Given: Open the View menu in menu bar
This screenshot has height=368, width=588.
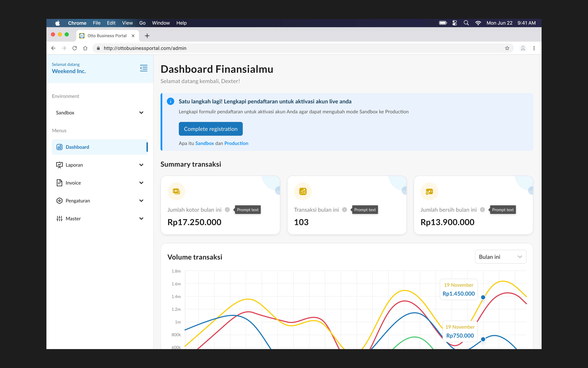Looking at the screenshot, I should (x=127, y=23).
